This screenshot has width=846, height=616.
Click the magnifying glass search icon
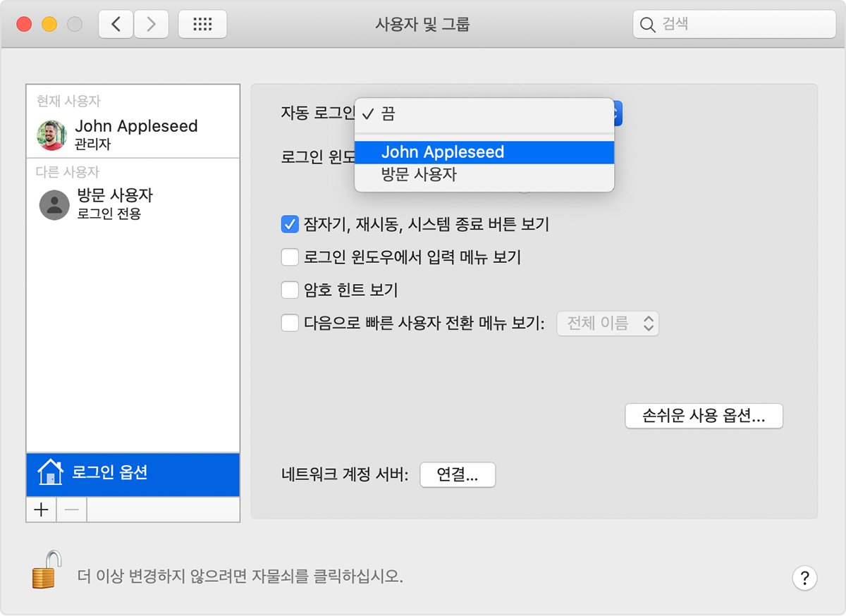pos(647,25)
